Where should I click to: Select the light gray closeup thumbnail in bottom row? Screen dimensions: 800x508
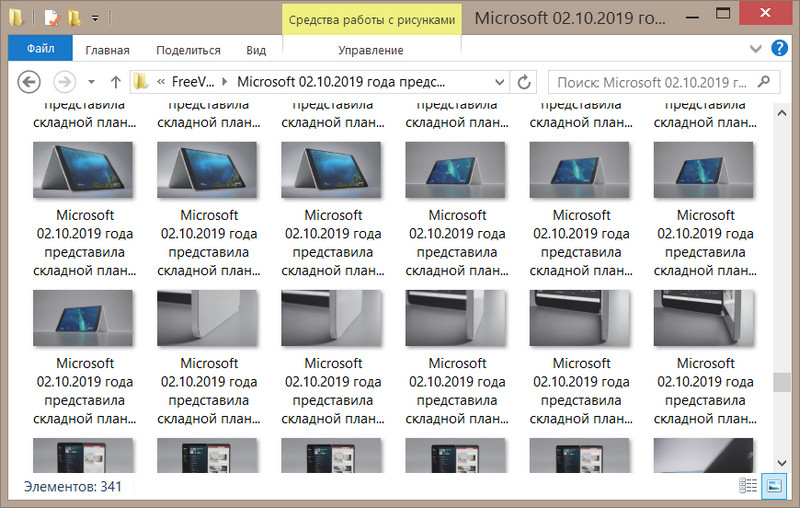pos(703,455)
